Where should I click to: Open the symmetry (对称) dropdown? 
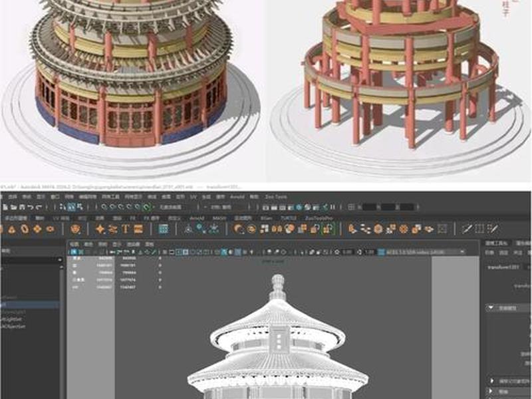[222, 207]
